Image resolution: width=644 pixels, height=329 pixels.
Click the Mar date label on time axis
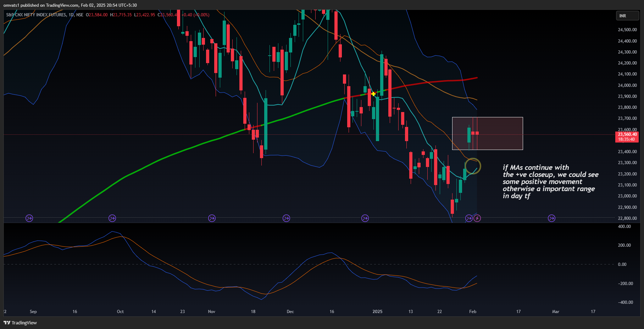pos(555,312)
